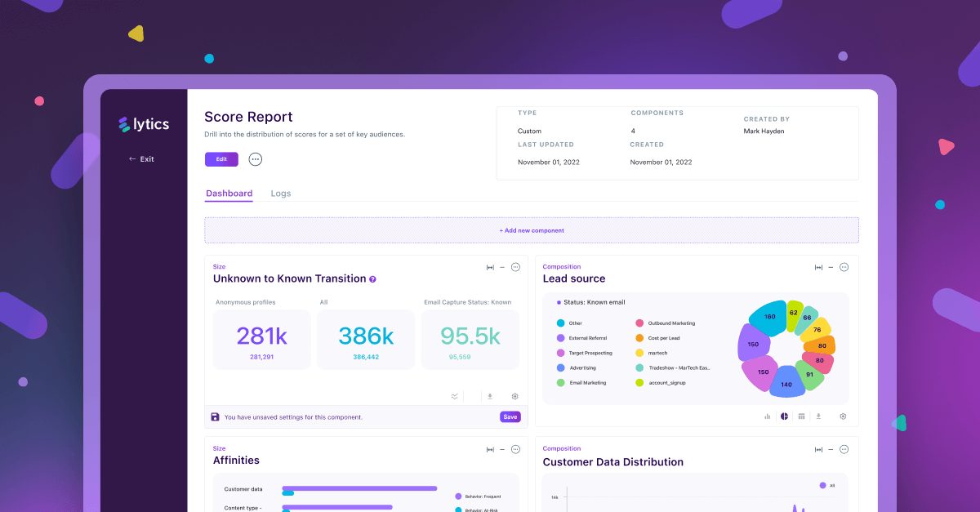Screen dimensions: 980x512
Task: Open settings gear in Unknown to Known Transition card
Action: [514, 396]
